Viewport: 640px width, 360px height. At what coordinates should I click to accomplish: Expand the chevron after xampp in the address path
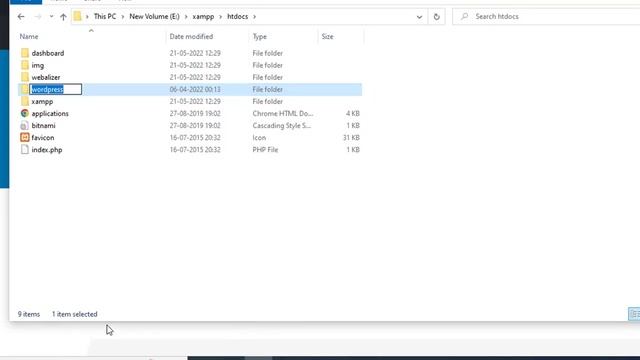click(220, 17)
